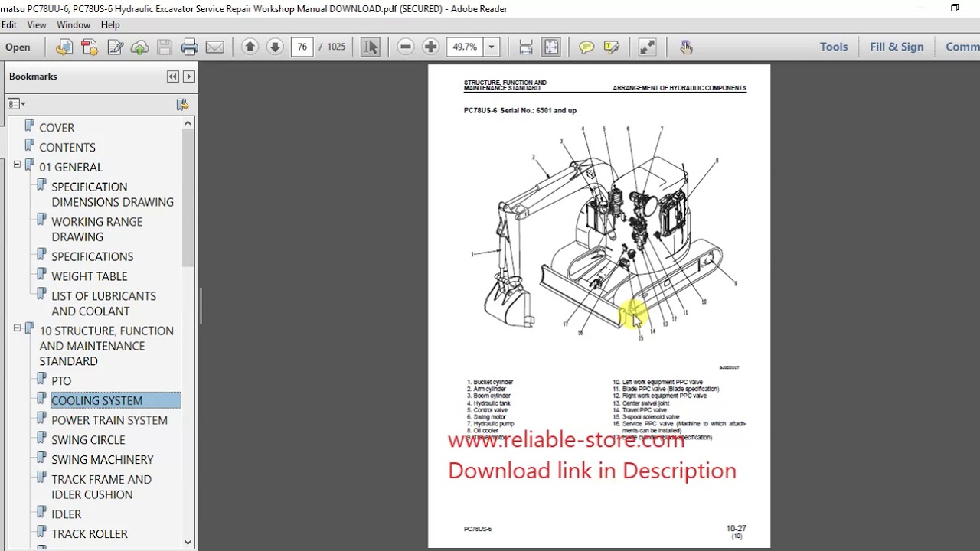Open WORKING RANGE DRAWING bookmark
This screenshot has height=551, width=980.
click(x=96, y=230)
